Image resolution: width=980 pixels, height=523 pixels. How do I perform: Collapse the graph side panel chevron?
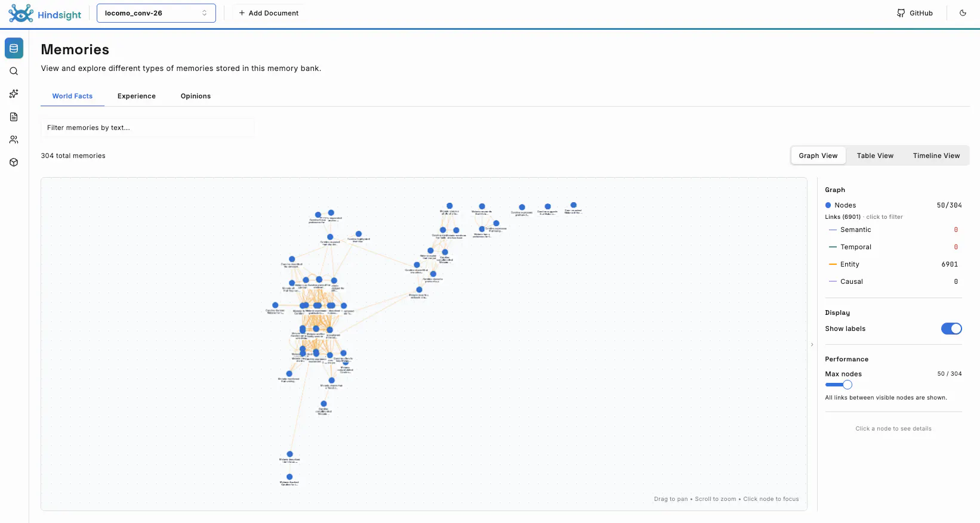point(812,345)
